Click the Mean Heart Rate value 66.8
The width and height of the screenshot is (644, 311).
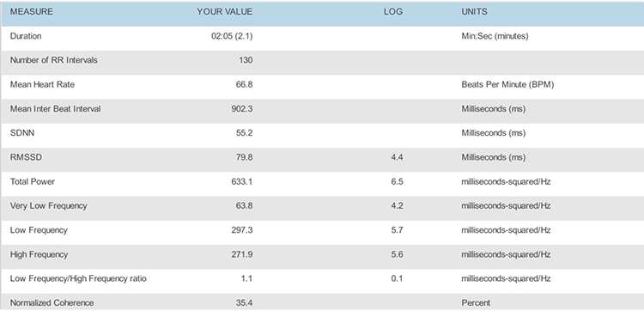click(x=246, y=85)
